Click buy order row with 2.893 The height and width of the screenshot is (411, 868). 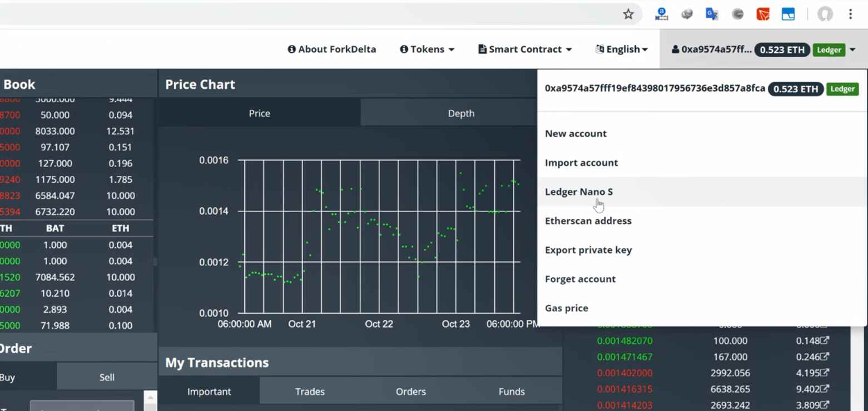(x=77, y=309)
